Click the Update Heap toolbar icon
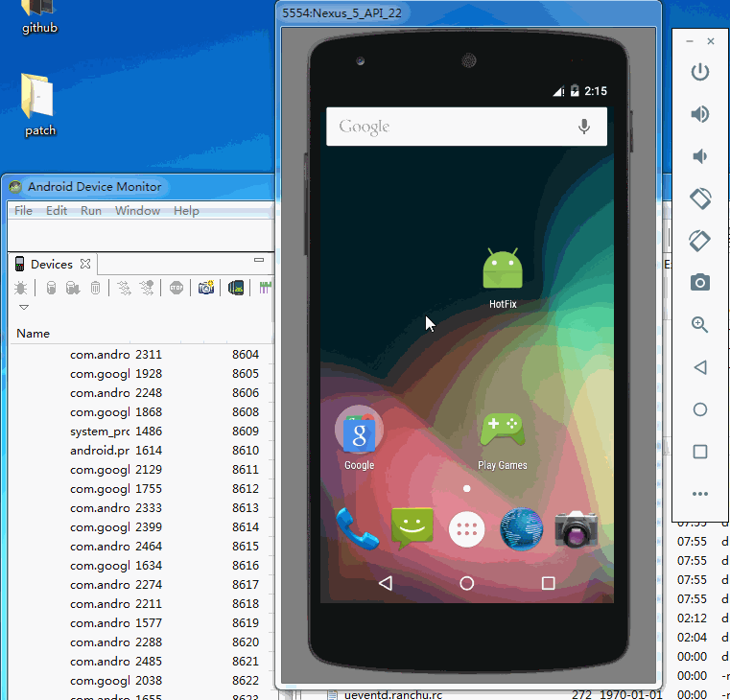 (x=51, y=288)
